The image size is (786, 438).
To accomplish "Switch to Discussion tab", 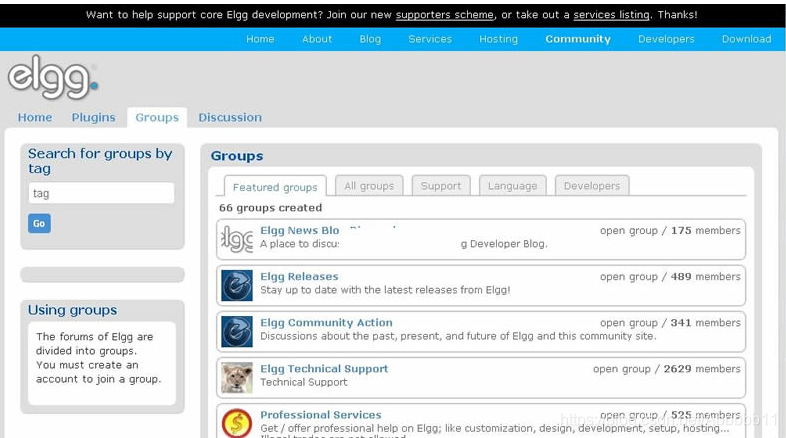I will tap(230, 117).
